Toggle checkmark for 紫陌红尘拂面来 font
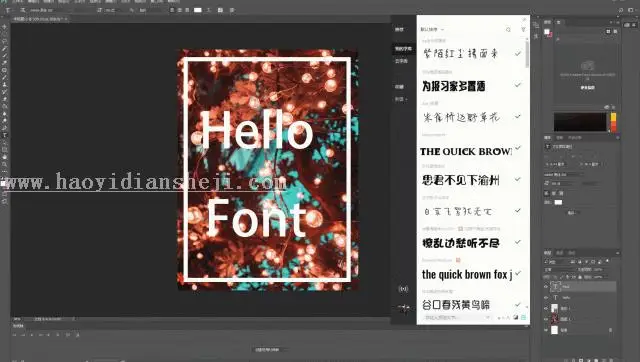This screenshot has width=640, height=362. point(518,53)
